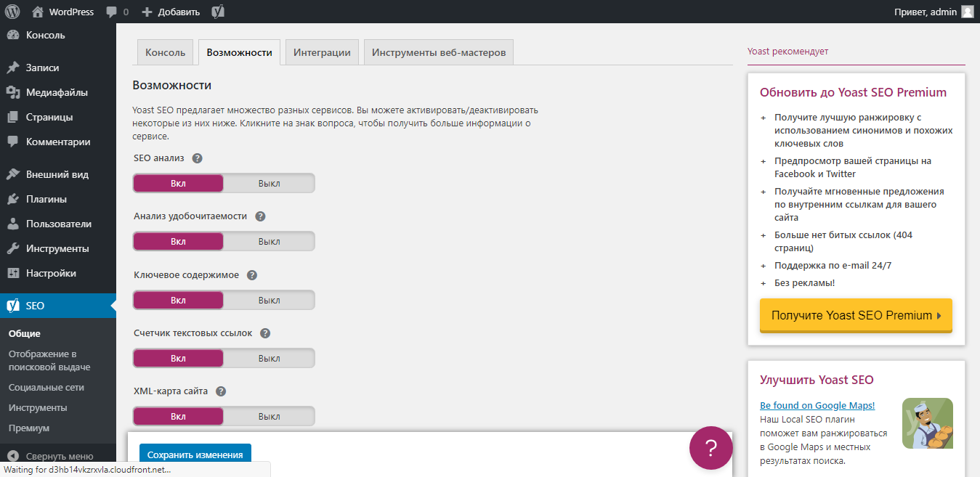This screenshot has width=980, height=477.
Task: Click the Local SEO baker thumbnail image
Action: [x=928, y=423]
